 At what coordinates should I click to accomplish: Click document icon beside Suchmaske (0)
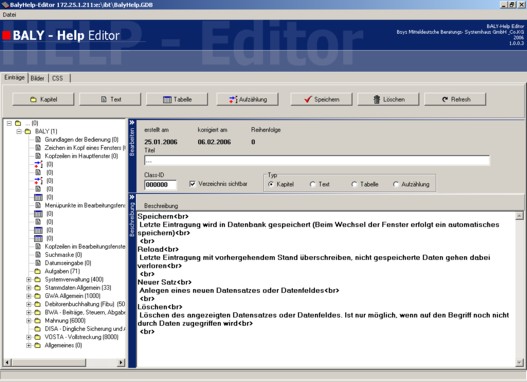tap(38, 255)
